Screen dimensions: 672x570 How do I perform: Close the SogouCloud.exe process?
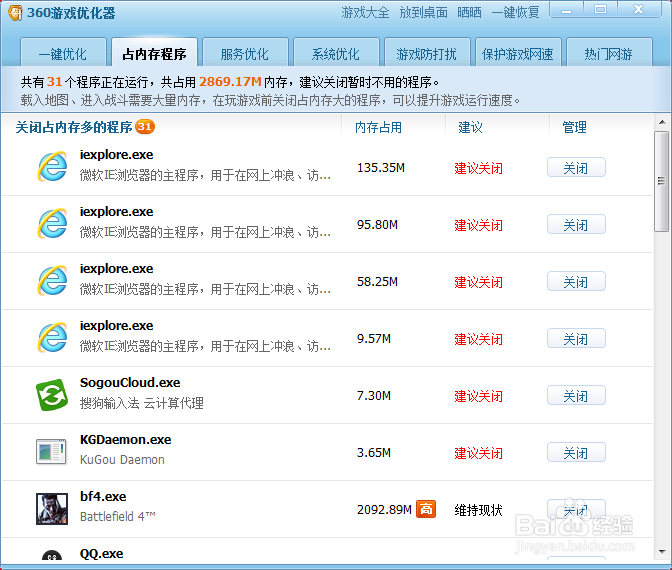click(x=576, y=396)
